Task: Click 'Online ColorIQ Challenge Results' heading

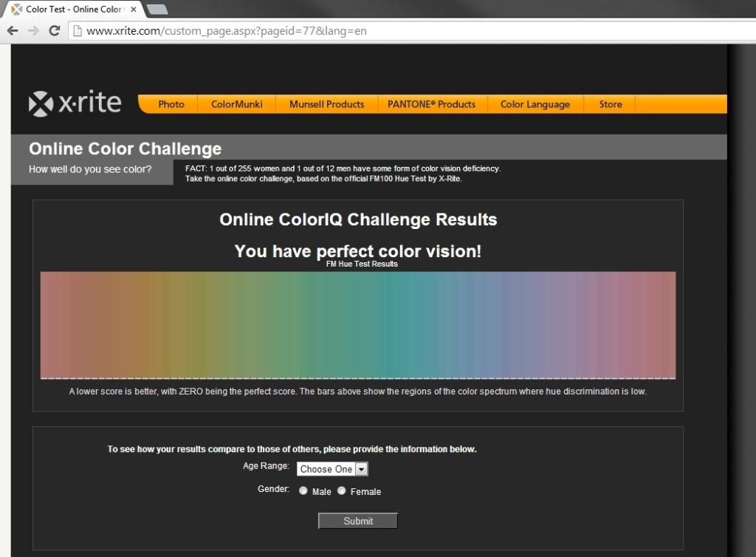Action: point(358,219)
